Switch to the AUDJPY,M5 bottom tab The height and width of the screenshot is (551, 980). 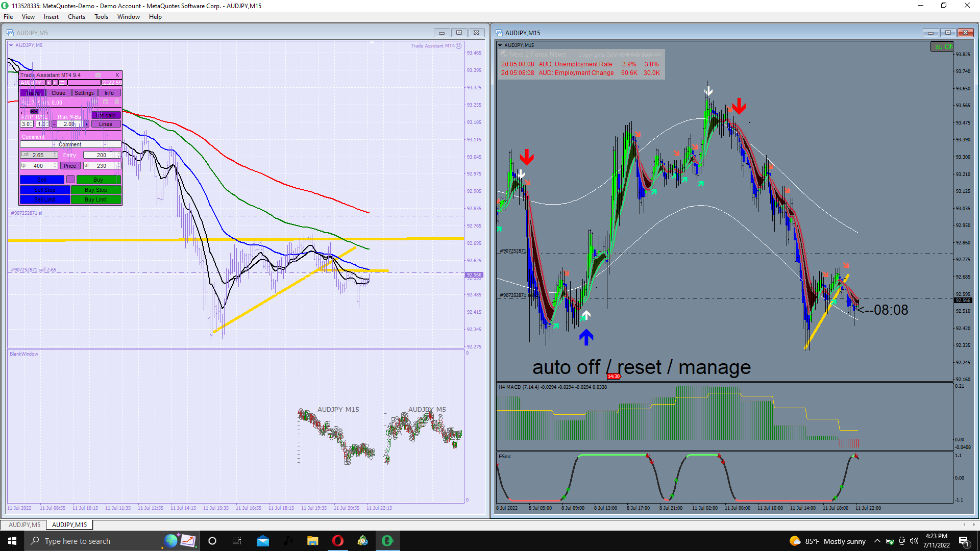[24, 524]
